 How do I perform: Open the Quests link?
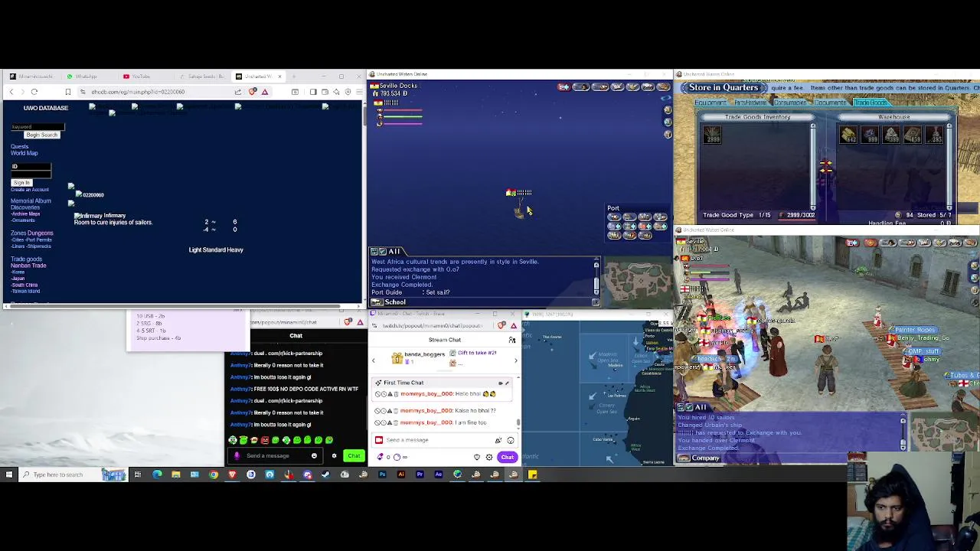click(19, 146)
